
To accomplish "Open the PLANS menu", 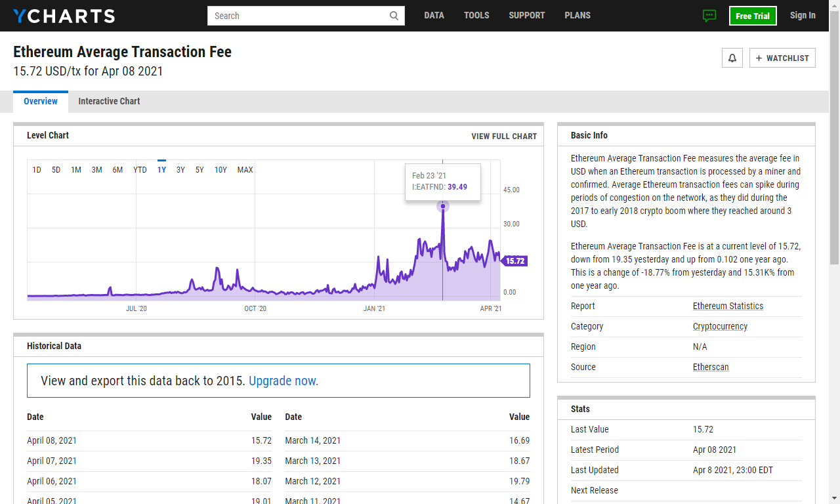I will [577, 16].
